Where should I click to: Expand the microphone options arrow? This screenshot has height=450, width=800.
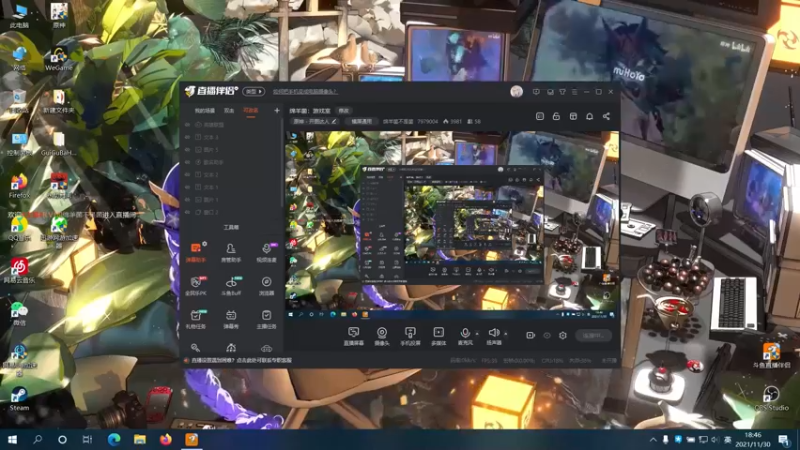click(477, 334)
